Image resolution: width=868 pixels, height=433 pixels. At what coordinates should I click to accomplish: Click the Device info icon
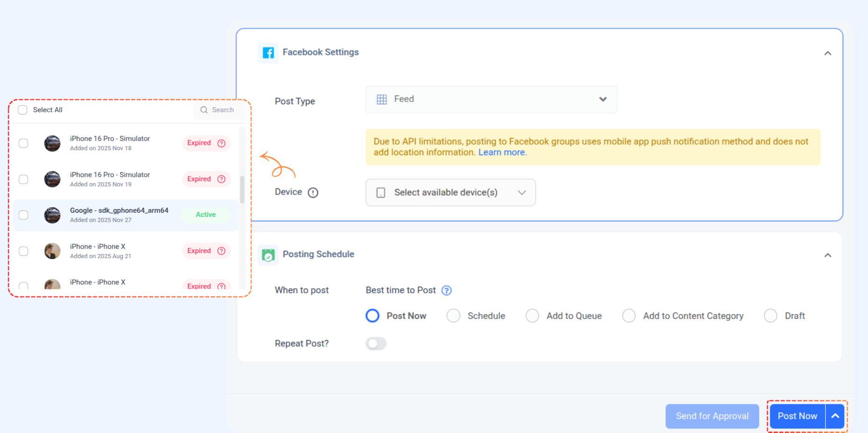[x=313, y=193]
